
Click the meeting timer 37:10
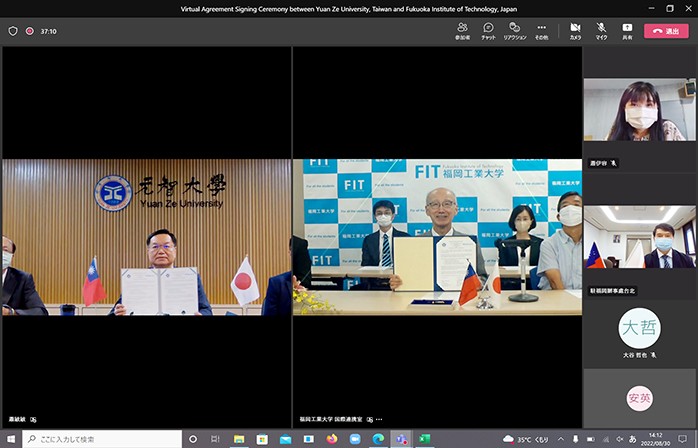click(x=49, y=31)
